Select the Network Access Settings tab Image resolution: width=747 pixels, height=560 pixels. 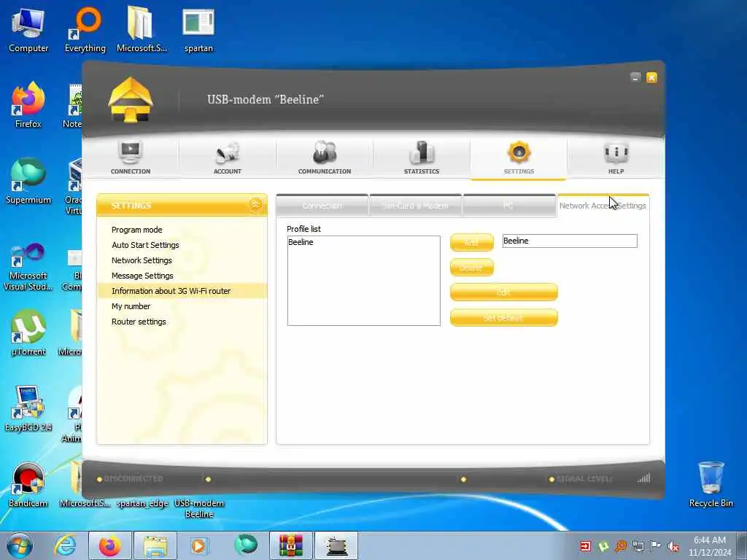tap(603, 206)
